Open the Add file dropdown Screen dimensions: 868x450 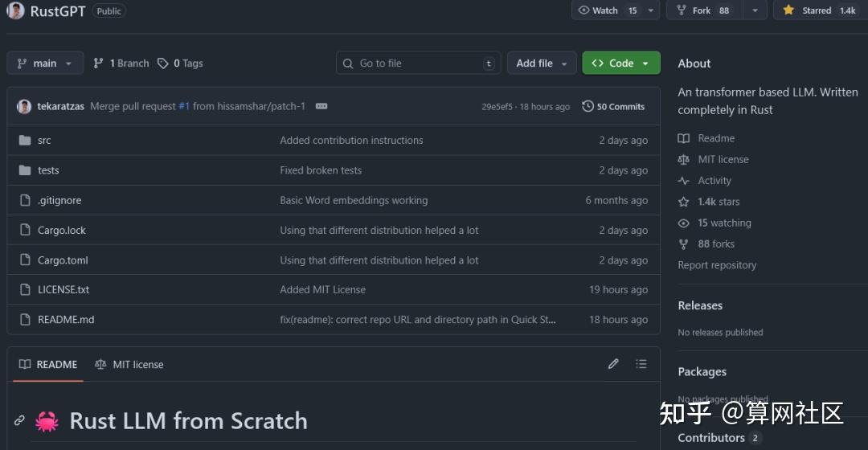point(542,63)
